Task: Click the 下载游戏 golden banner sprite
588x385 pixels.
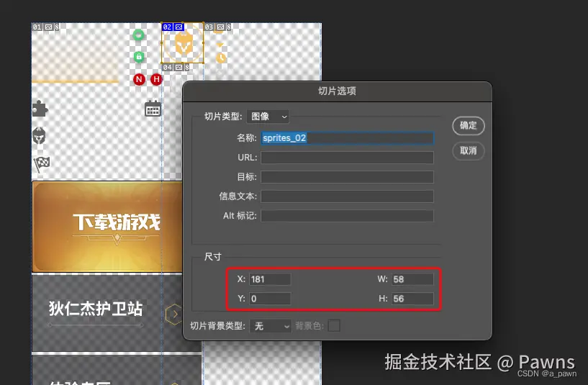Action: point(108,227)
